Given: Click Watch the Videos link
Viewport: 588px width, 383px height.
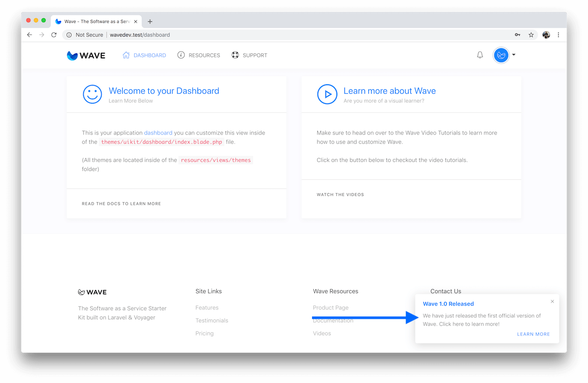Looking at the screenshot, I should point(340,195).
